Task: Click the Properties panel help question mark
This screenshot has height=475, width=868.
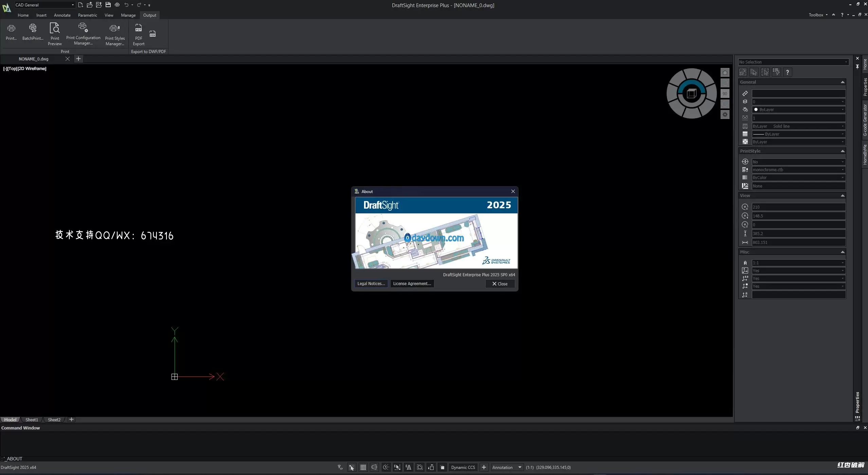Action: tap(788, 72)
